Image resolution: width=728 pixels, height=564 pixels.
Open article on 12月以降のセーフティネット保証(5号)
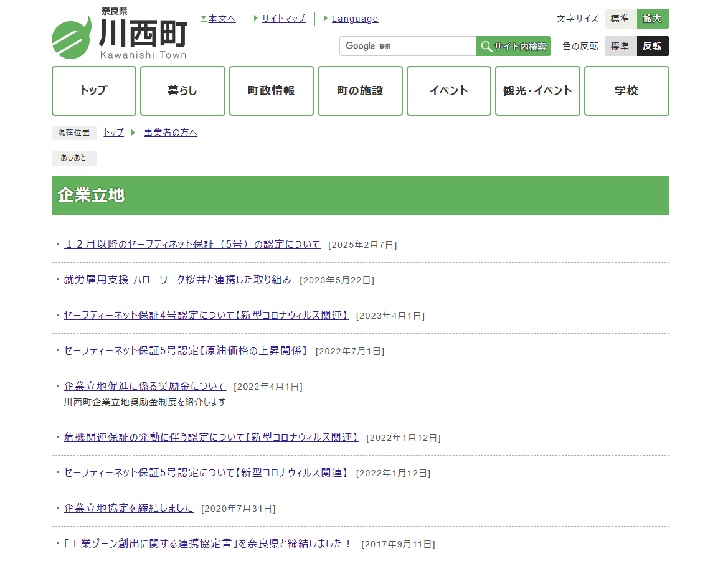click(x=192, y=244)
